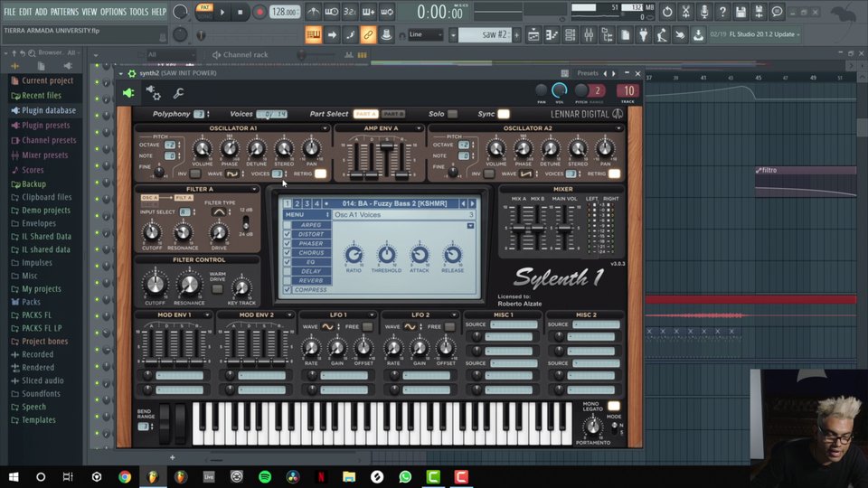Click the Save project floppy icon
This screenshot has width=868, height=488.
tap(741, 12)
